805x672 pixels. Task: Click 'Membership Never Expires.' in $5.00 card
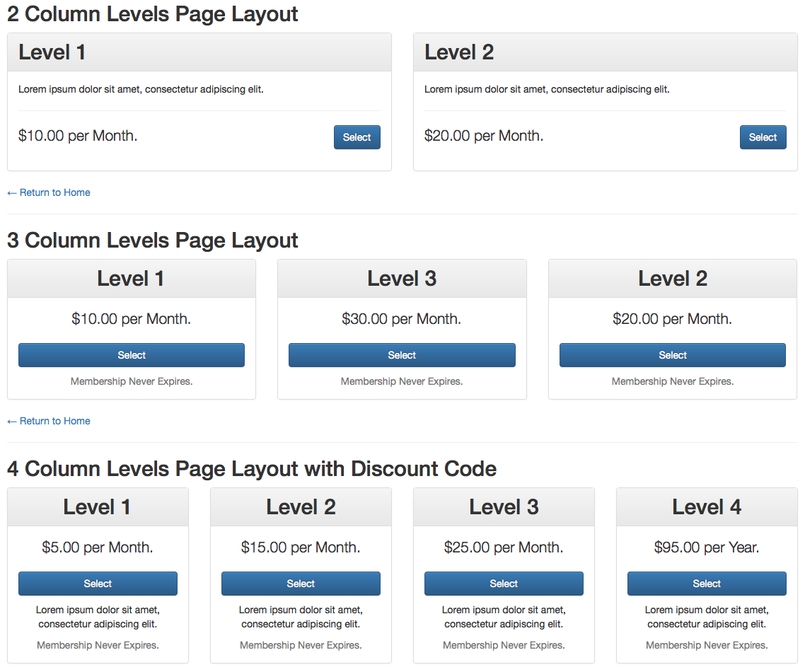98,645
